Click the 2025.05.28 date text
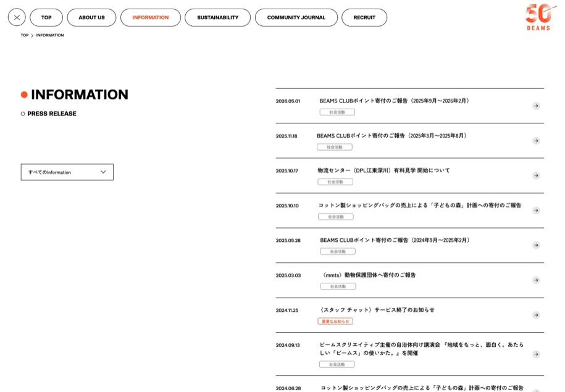 [288, 241]
